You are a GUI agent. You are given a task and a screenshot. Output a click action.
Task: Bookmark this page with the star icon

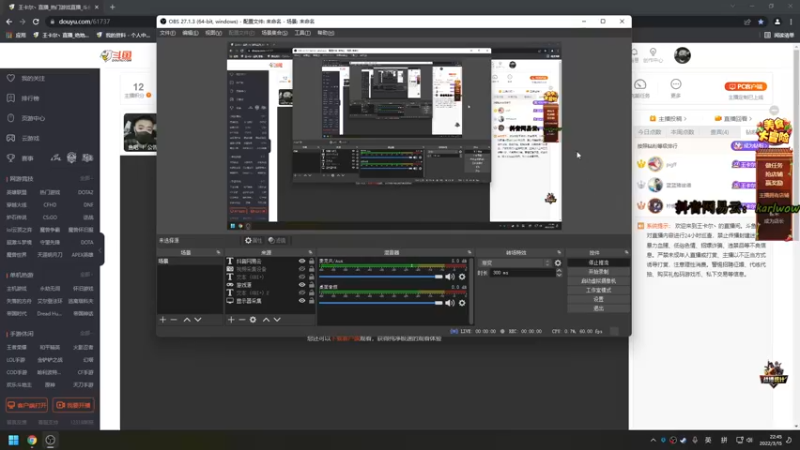(x=761, y=21)
